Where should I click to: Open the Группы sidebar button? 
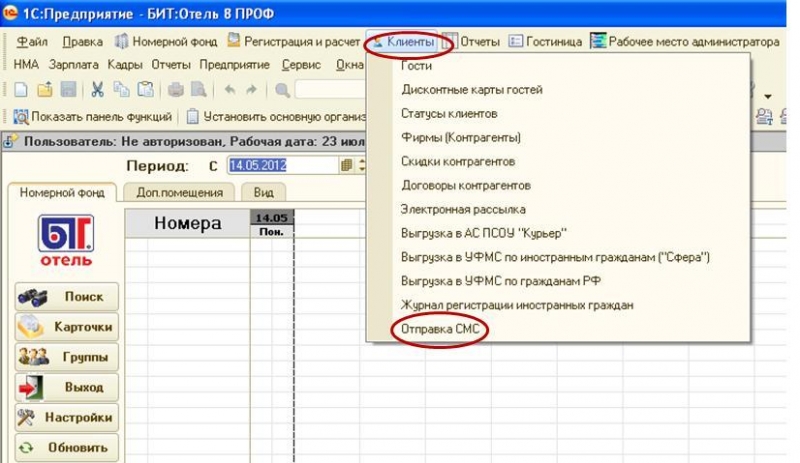[67, 357]
